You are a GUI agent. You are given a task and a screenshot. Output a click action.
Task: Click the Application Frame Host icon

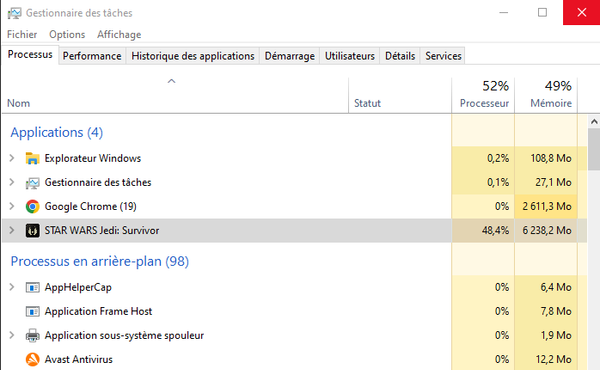pos(33,311)
